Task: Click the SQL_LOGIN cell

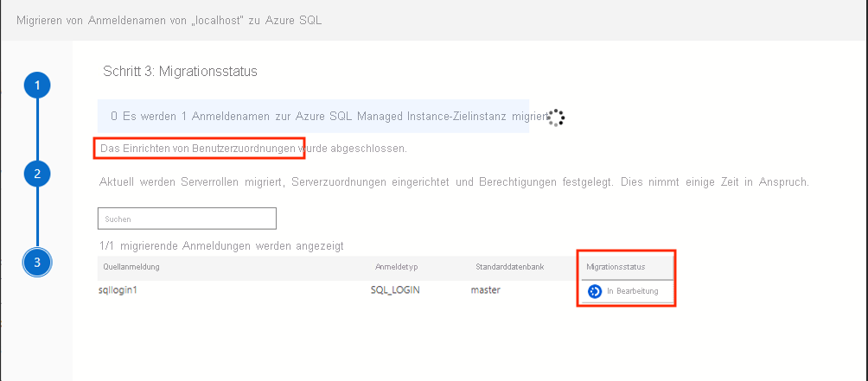Action: [395, 290]
